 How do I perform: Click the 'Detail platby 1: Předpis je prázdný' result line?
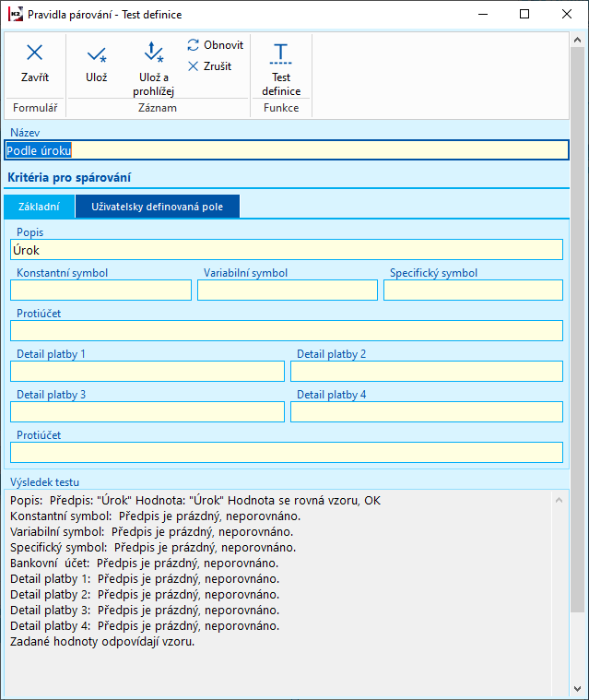click(145, 579)
